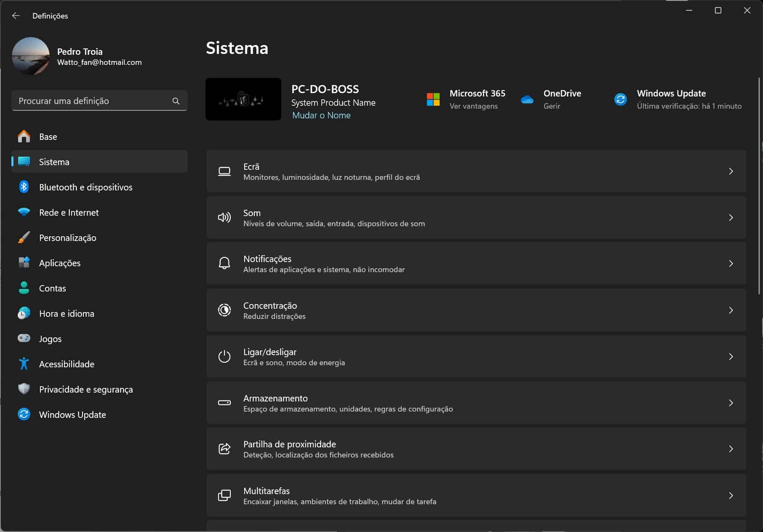Click the Procurar uma definição search box
Screen dimensions: 763x532
(93, 101)
